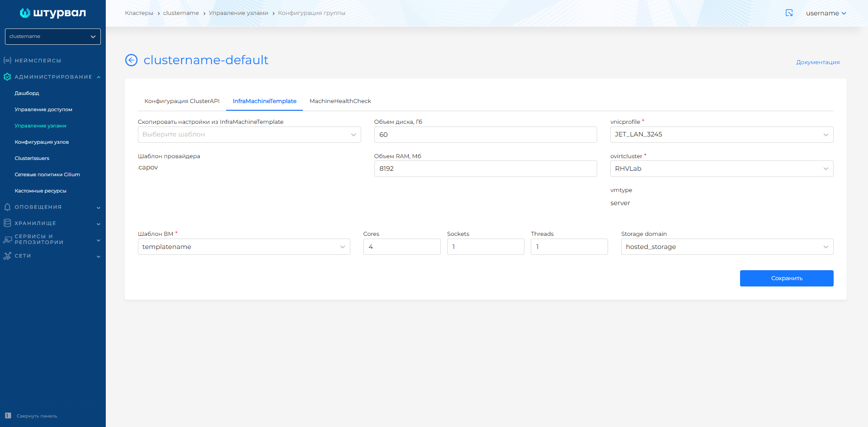
Task: Click the Конфигурация группы breadcrumb text
Action: click(311, 13)
